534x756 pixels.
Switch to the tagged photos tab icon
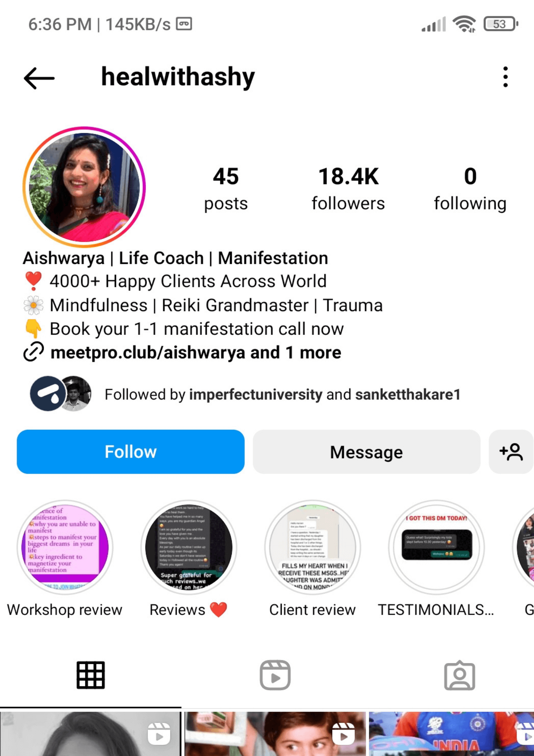[459, 675]
